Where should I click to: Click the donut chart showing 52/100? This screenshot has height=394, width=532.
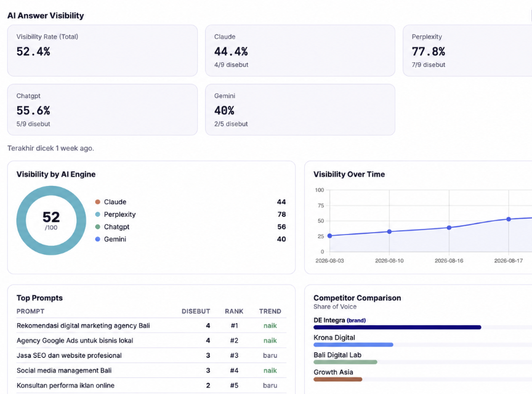point(51,220)
